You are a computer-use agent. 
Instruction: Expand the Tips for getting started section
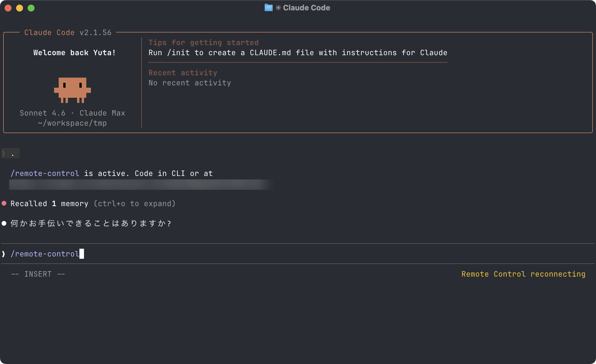click(203, 42)
